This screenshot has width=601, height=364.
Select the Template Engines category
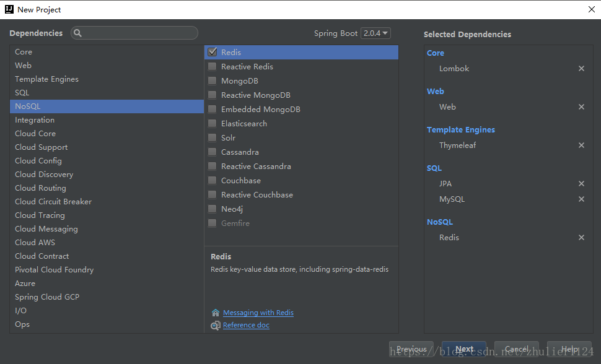point(47,79)
